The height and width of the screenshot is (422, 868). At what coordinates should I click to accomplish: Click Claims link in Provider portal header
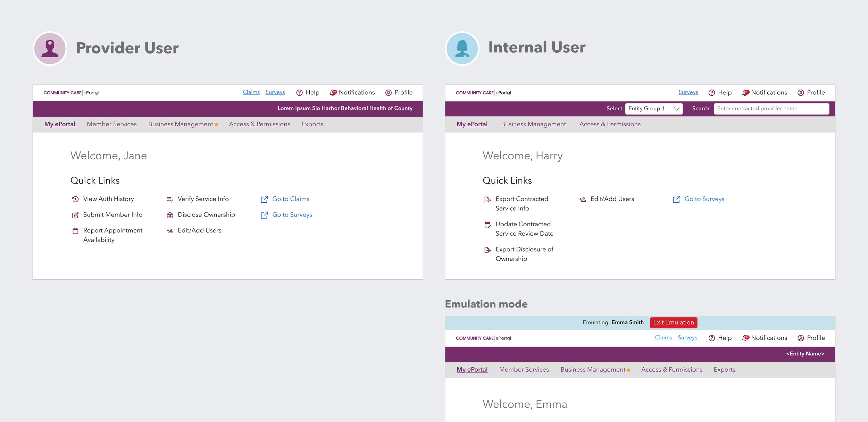(x=251, y=92)
